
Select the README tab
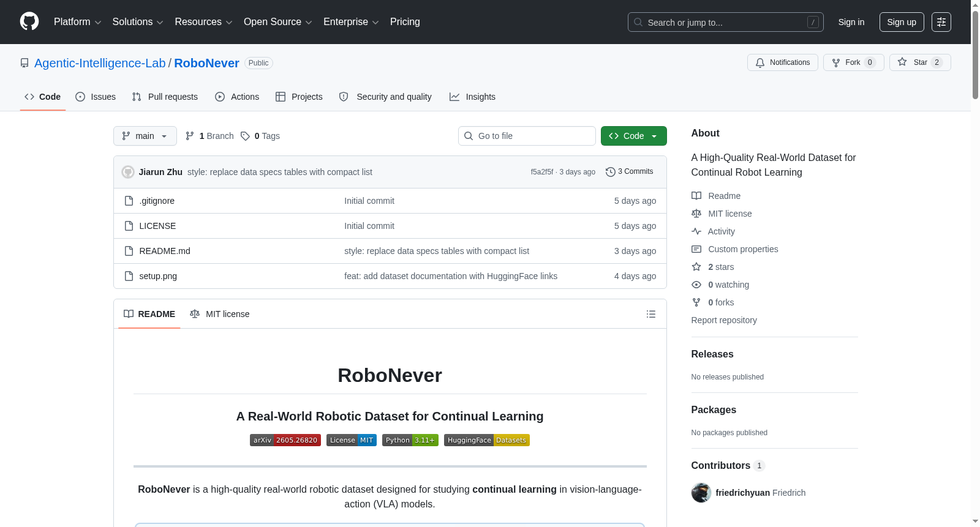coord(149,314)
